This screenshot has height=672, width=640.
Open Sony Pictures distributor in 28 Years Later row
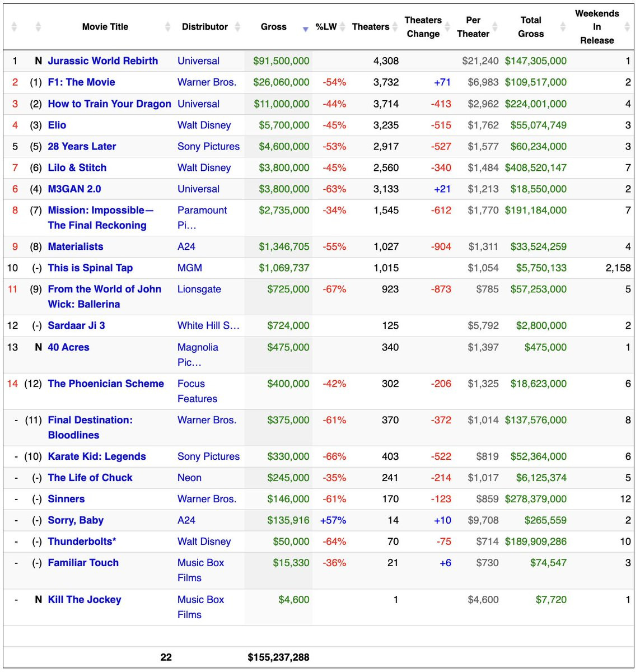click(x=208, y=146)
